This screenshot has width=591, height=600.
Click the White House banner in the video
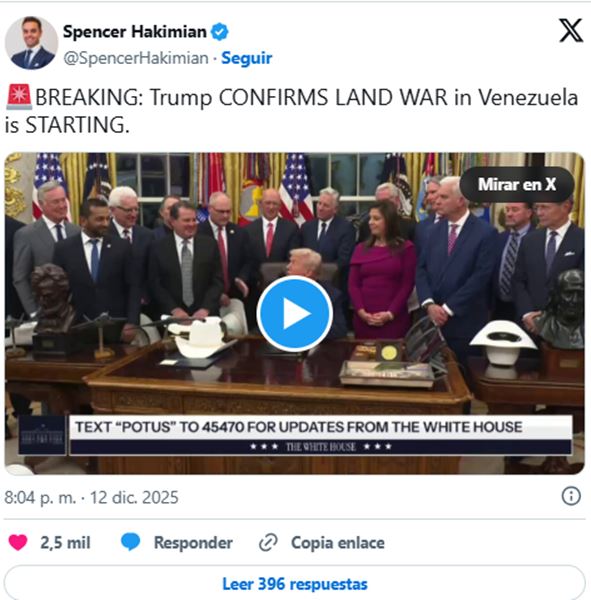click(296, 435)
